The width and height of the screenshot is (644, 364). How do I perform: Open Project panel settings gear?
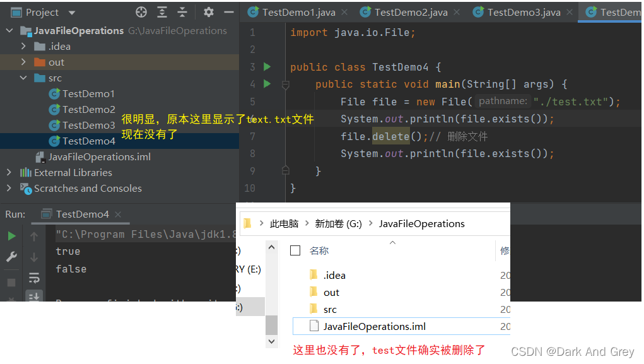pyautogui.click(x=208, y=11)
